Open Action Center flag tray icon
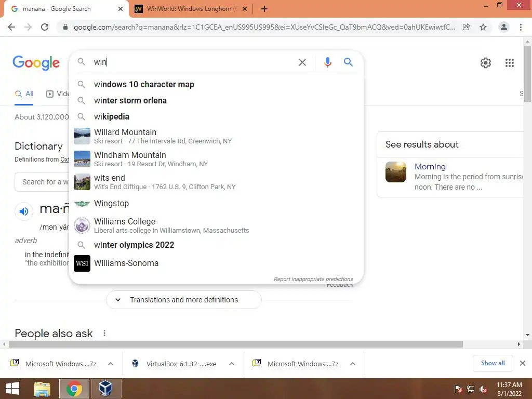This screenshot has height=399, width=532. [x=458, y=389]
